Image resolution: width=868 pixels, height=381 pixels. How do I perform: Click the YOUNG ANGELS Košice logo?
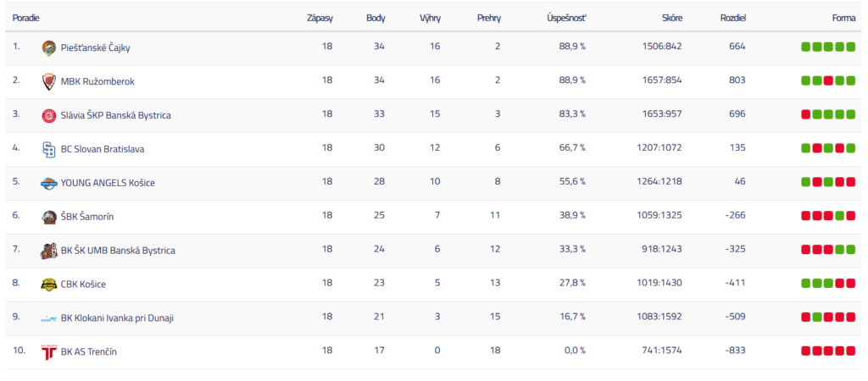tap(49, 183)
